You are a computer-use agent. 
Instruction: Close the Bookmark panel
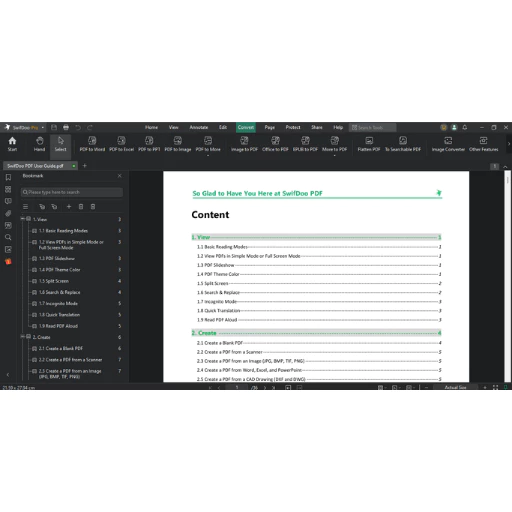point(120,176)
